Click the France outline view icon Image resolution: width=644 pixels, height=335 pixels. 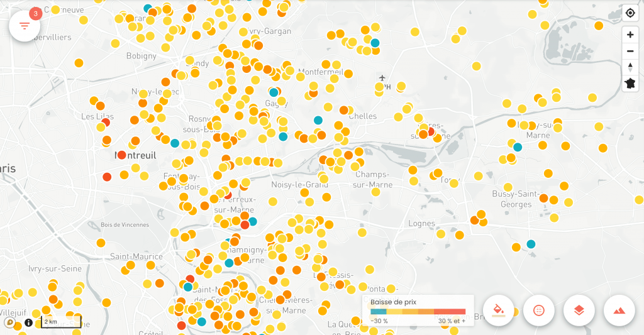click(630, 83)
